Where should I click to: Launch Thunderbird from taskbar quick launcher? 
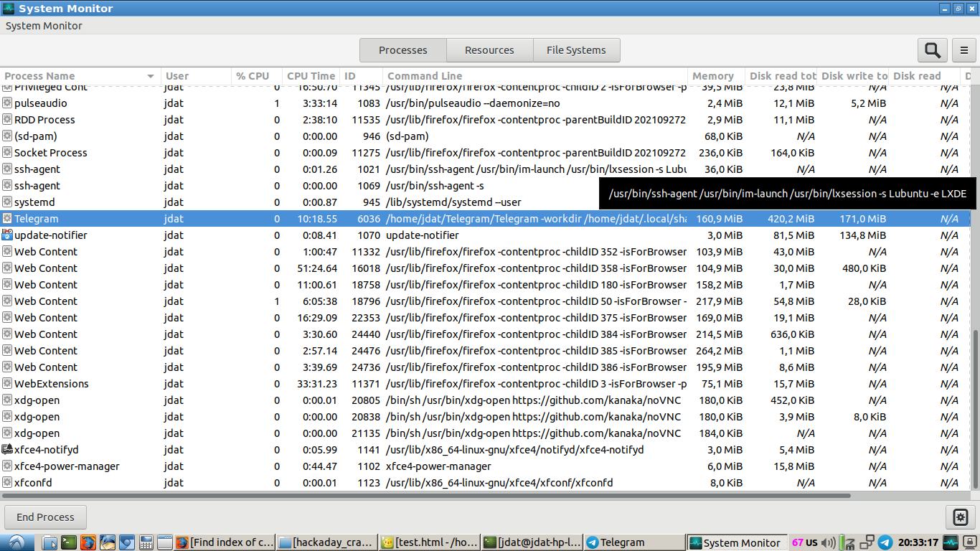tap(108, 542)
